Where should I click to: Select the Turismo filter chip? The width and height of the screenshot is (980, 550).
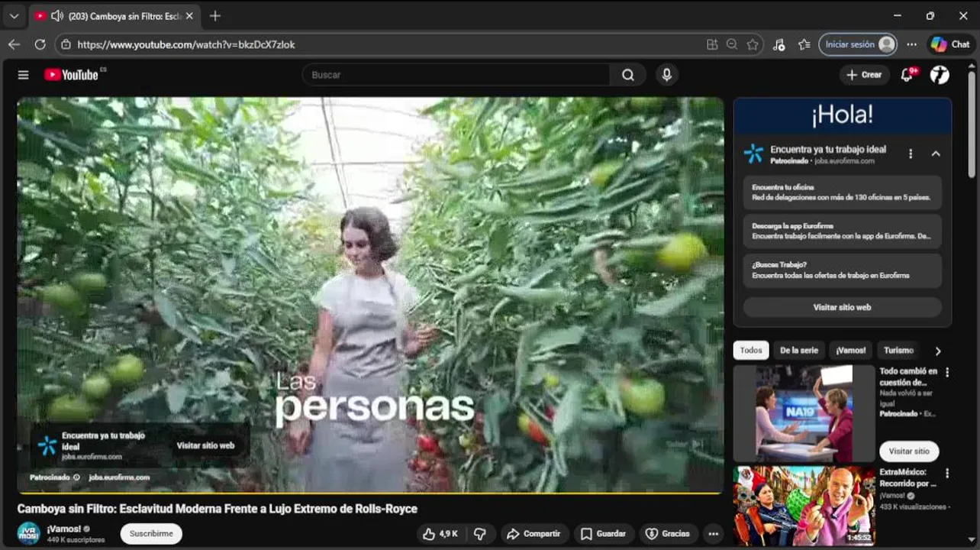click(898, 350)
